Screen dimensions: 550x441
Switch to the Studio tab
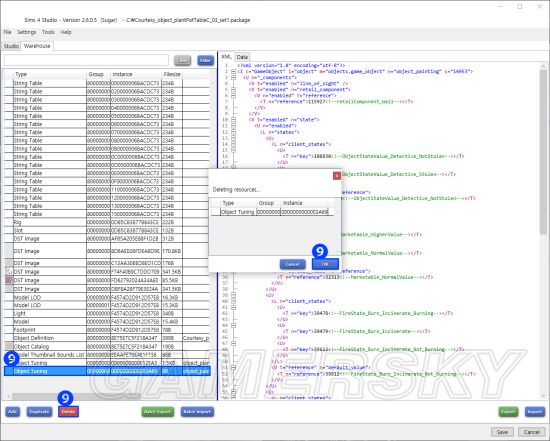[x=11, y=46]
